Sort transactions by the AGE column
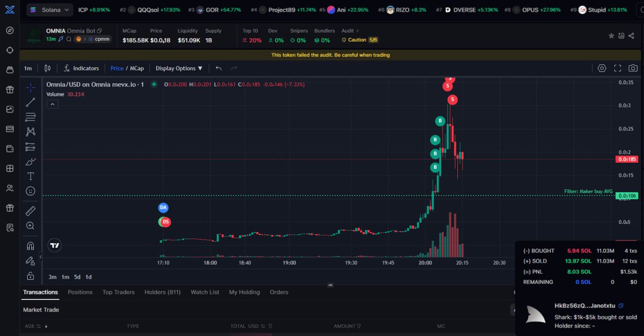Image resolution: width=644 pixels, height=336 pixels. click(x=36, y=326)
